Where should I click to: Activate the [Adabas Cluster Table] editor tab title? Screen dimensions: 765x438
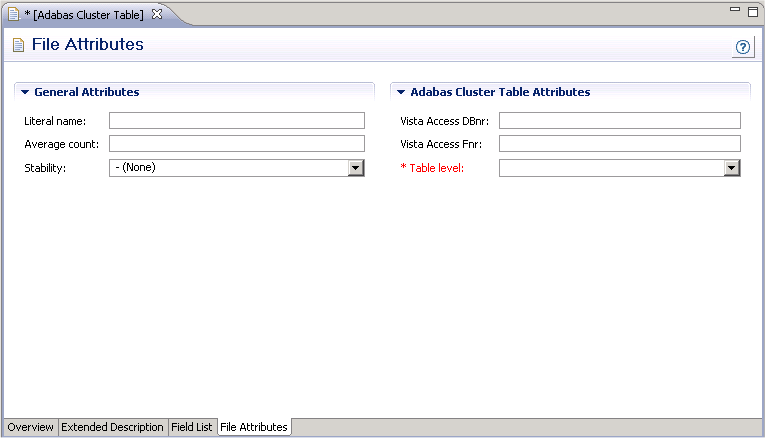tap(84, 15)
